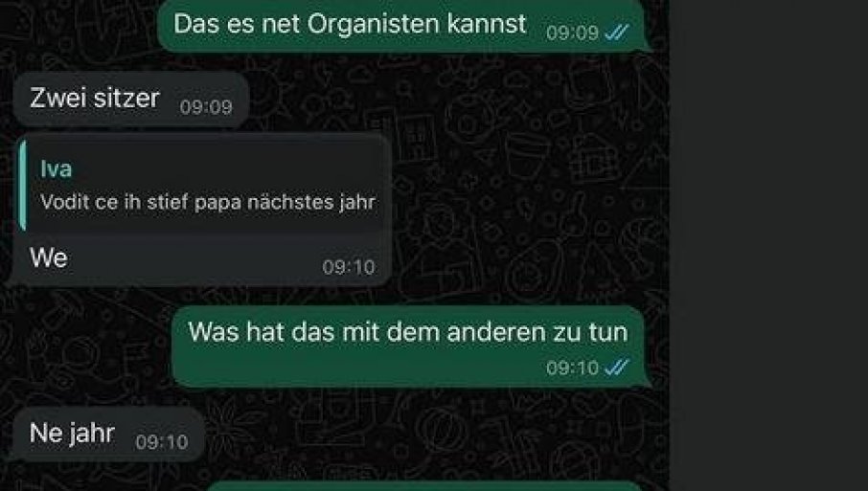Click the 09:10 timestamp on 'anderen zu tun' message
The image size is (868, 491).
pyautogui.click(x=572, y=368)
